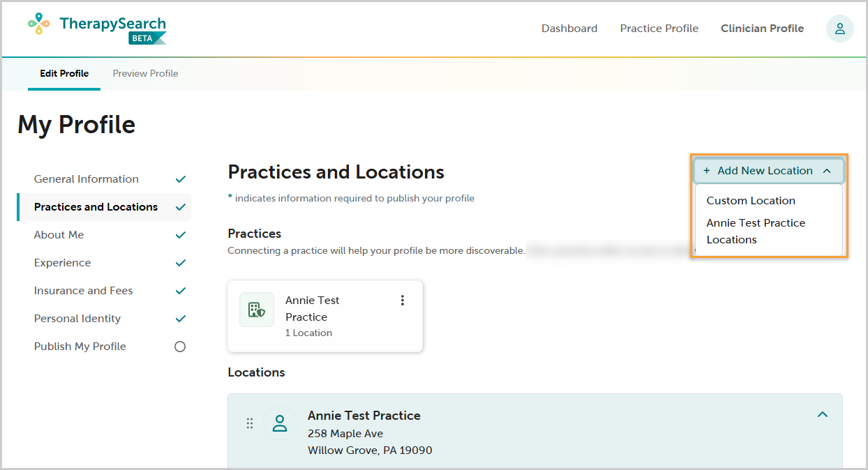
Task: Click the checkmark next to Insurance and Fees
Action: (x=181, y=291)
